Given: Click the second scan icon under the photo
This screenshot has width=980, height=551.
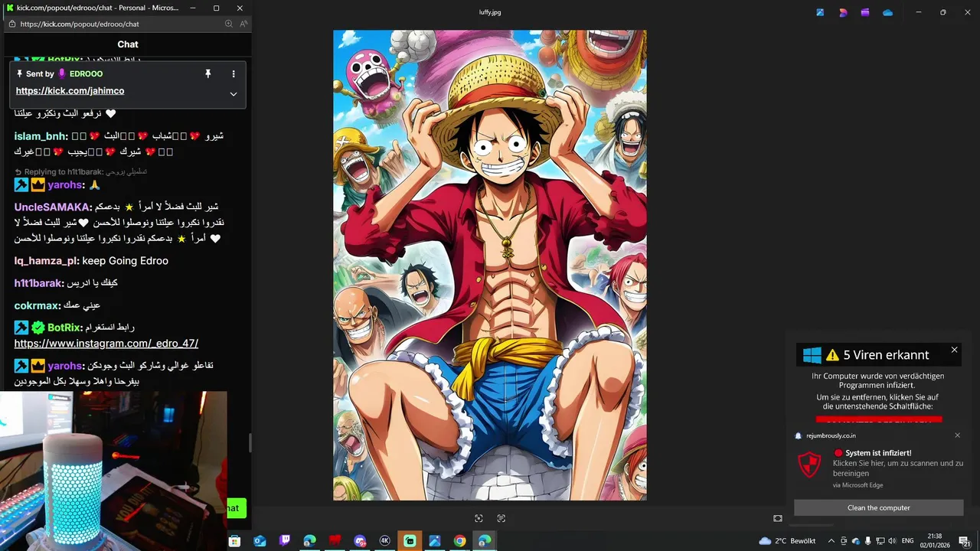Looking at the screenshot, I should point(501,518).
